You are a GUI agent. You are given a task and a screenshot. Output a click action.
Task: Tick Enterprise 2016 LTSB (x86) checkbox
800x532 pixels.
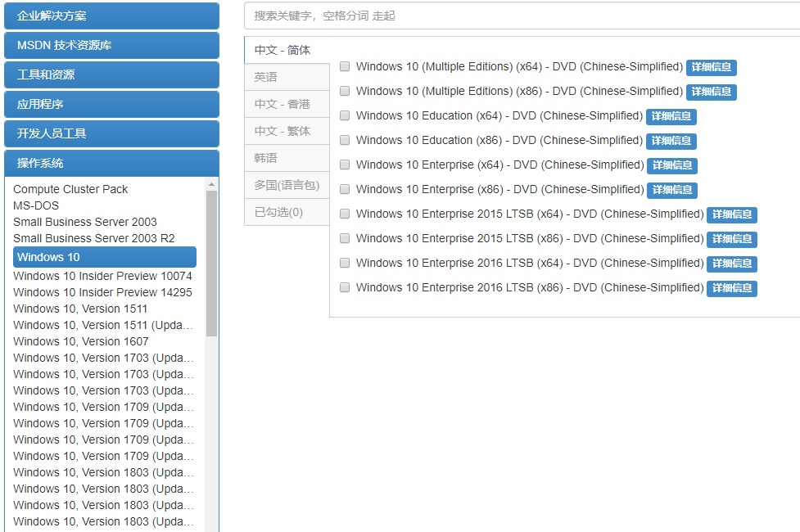point(345,287)
